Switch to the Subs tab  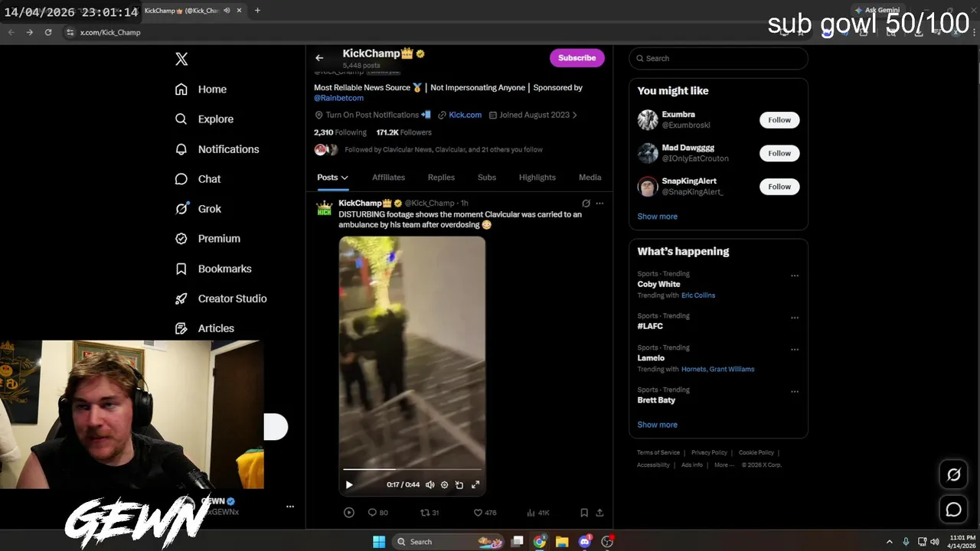click(487, 178)
